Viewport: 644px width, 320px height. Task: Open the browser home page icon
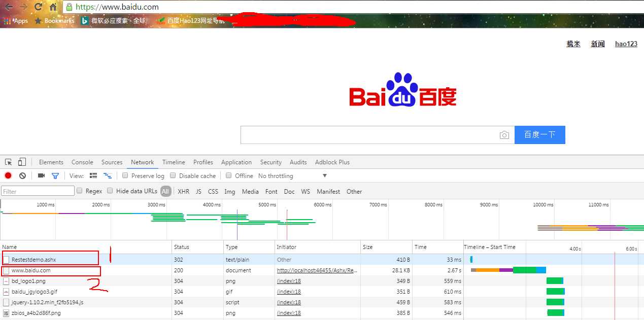(53, 7)
